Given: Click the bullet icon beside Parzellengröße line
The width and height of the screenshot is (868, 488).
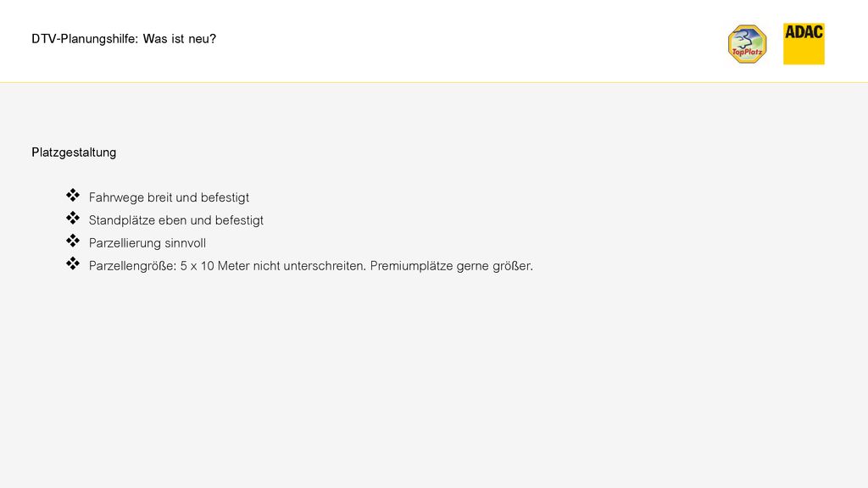Looking at the screenshot, I should (73, 263).
